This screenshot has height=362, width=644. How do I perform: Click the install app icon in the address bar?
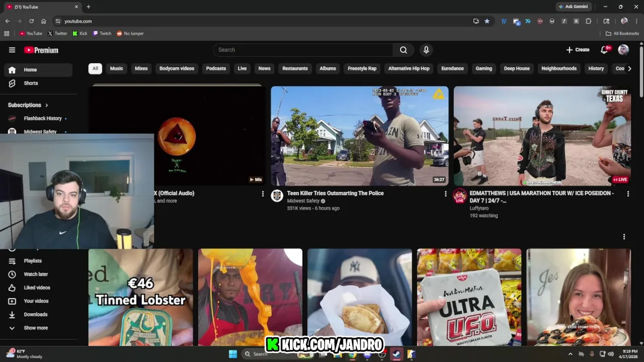pos(476,21)
